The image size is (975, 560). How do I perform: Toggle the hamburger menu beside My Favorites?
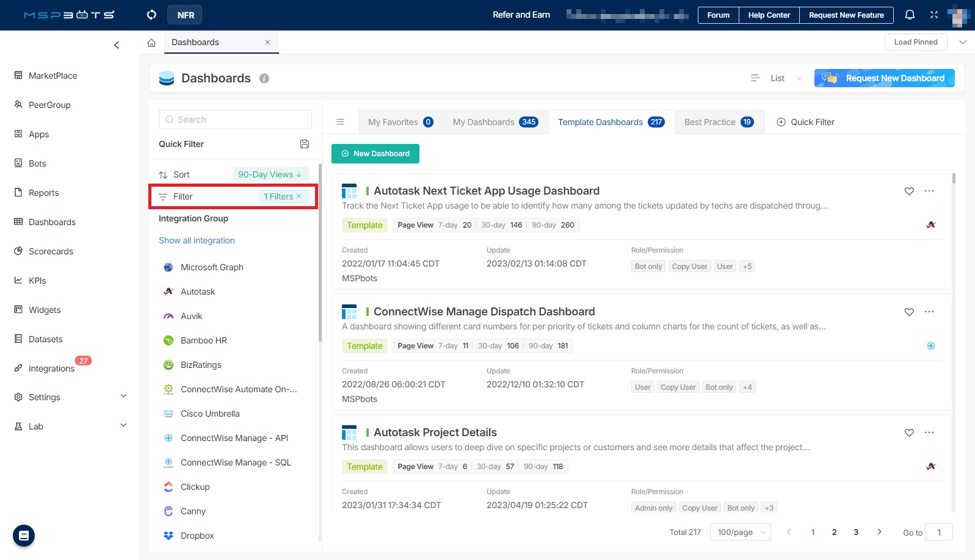coord(341,122)
